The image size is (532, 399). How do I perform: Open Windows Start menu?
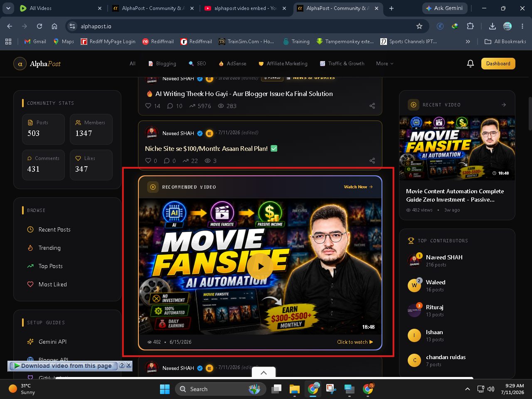(x=165, y=389)
